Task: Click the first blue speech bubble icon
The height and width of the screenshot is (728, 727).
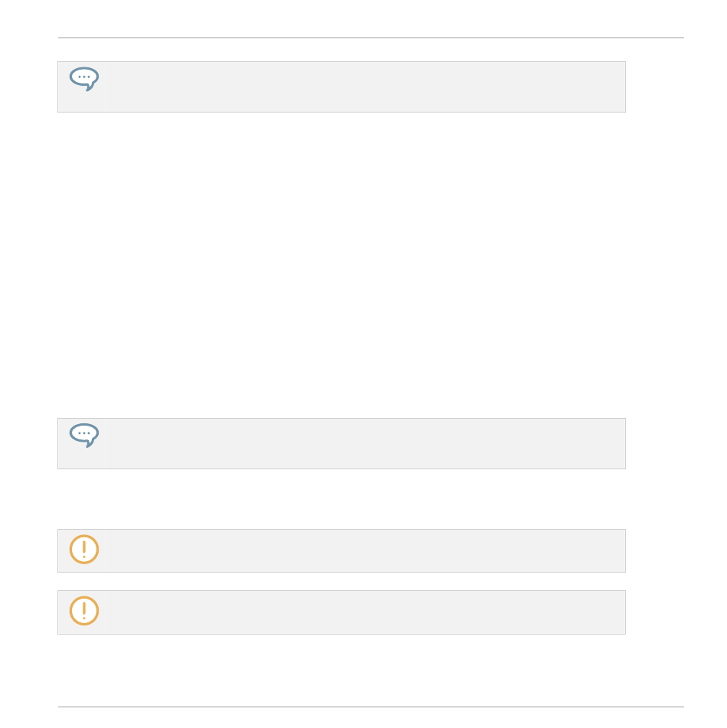Action: (84, 79)
